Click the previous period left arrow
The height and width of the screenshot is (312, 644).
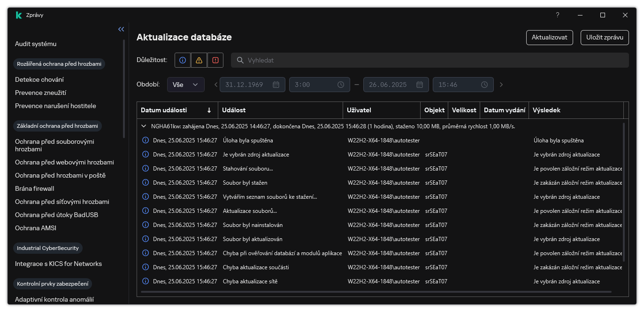pos(216,85)
